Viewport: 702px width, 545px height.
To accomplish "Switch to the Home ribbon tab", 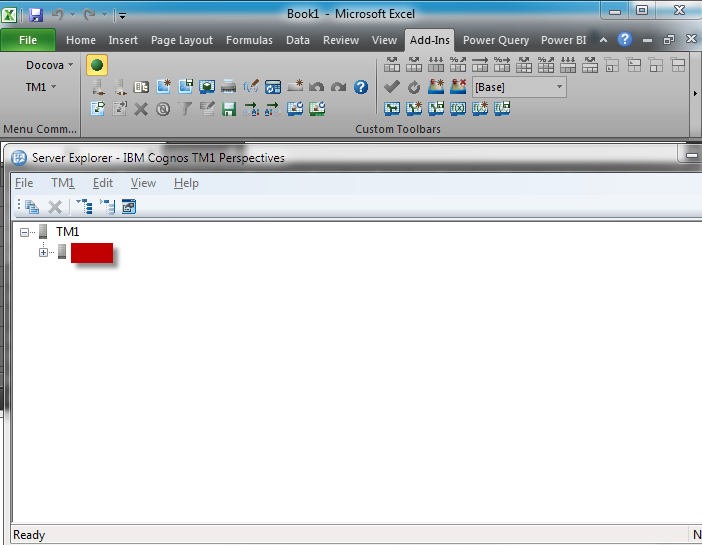I will pos(81,40).
